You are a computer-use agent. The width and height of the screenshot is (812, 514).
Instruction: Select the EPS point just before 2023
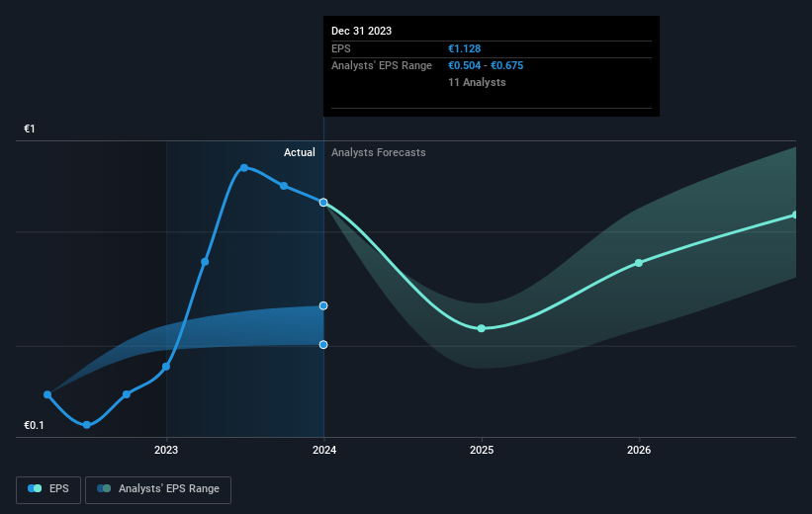127,394
